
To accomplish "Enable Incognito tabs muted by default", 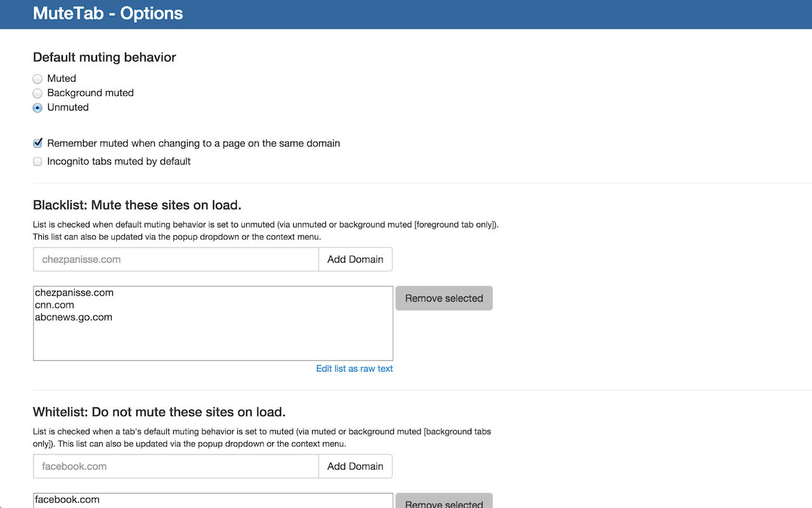I will tap(37, 162).
